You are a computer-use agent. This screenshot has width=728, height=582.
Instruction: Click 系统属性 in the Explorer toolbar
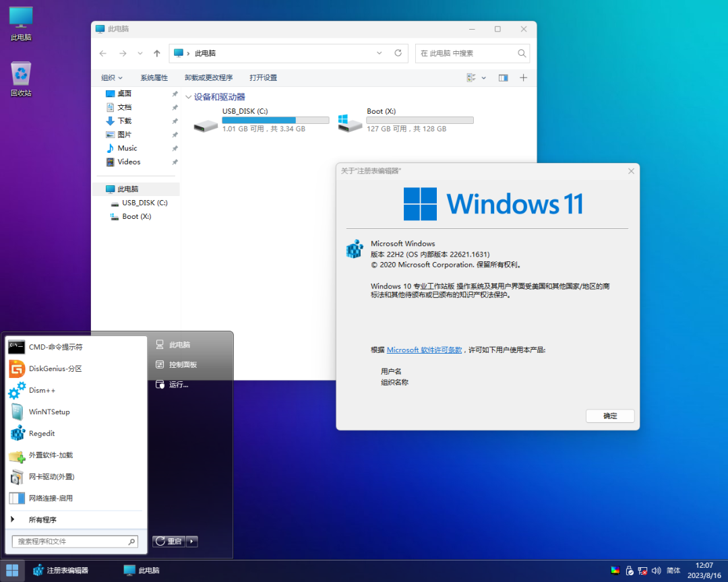pos(154,78)
